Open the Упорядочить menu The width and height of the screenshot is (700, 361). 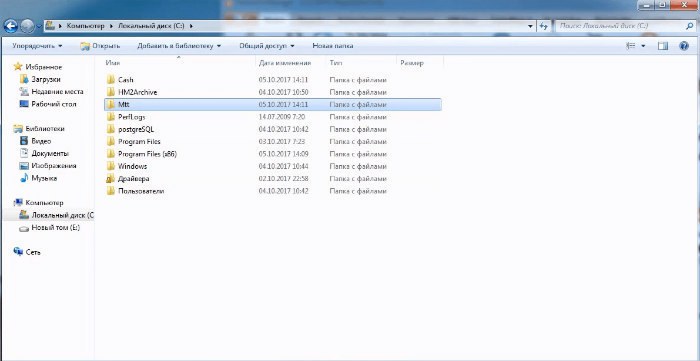coord(38,46)
